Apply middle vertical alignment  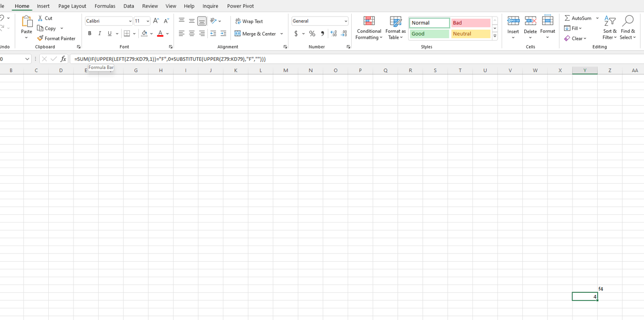(192, 21)
